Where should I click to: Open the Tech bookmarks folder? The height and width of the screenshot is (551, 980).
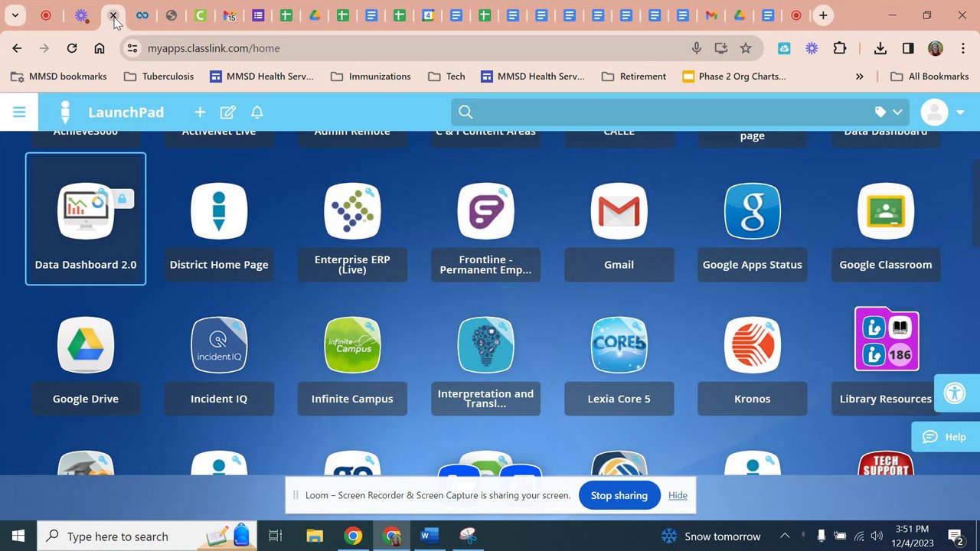click(446, 77)
